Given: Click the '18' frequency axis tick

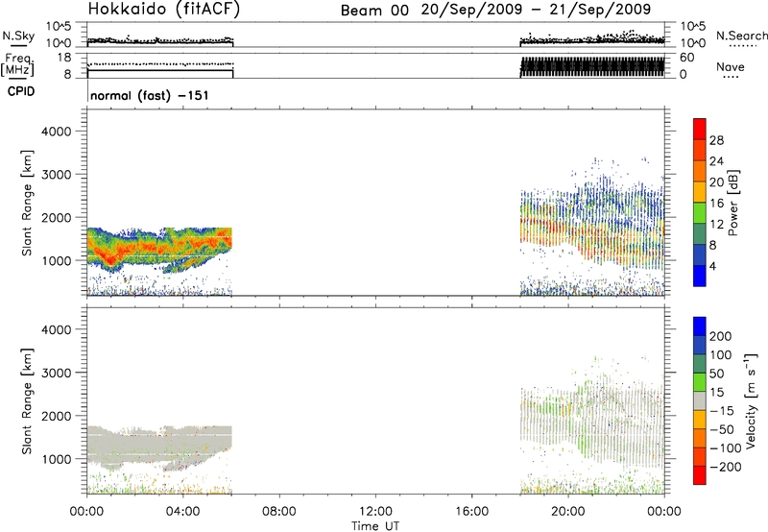Looking at the screenshot, I should (x=64, y=58).
